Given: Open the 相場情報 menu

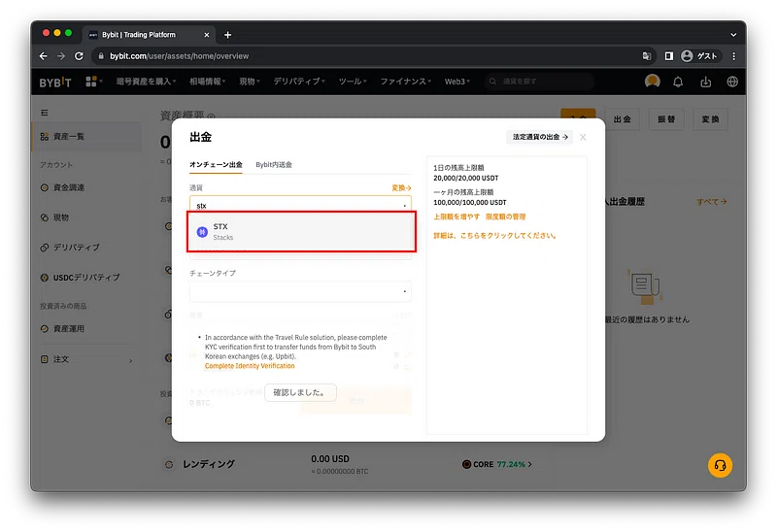Looking at the screenshot, I should tap(207, 82).
